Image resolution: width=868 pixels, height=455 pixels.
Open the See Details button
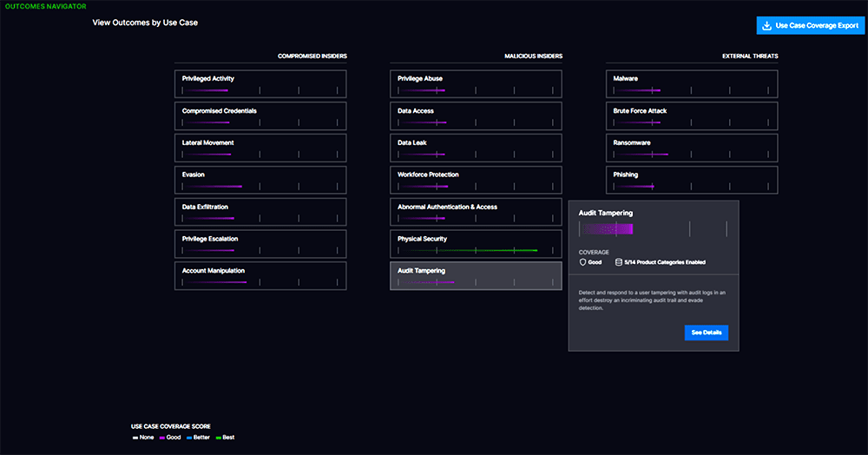point(707,333)
